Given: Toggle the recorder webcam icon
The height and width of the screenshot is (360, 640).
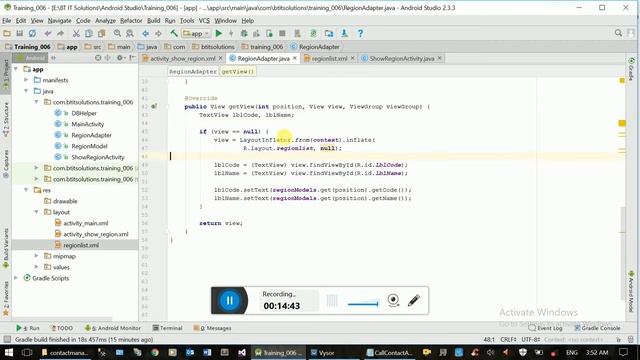Looking at the screenshot, I should click(x=393, y=300).
